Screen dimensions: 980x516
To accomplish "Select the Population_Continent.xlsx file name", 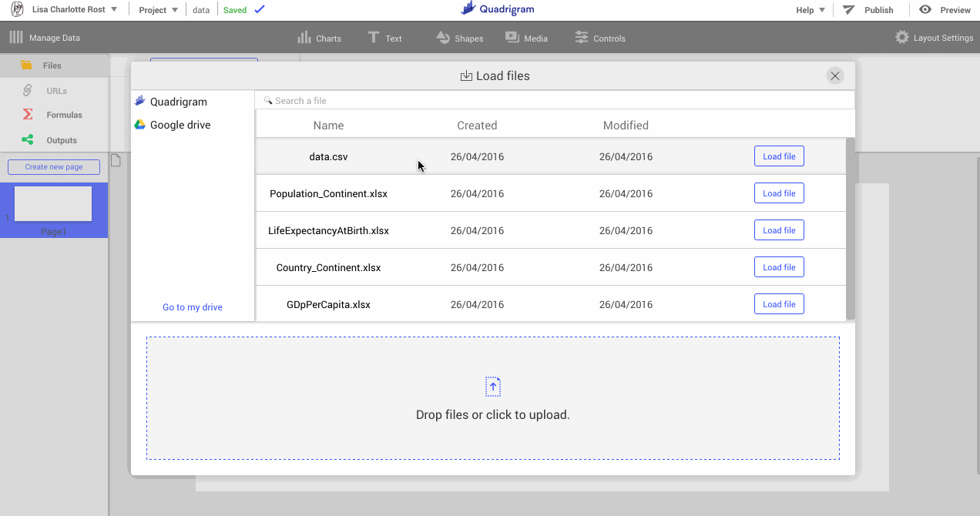I will pyautogui.click(x=328, y=193).
